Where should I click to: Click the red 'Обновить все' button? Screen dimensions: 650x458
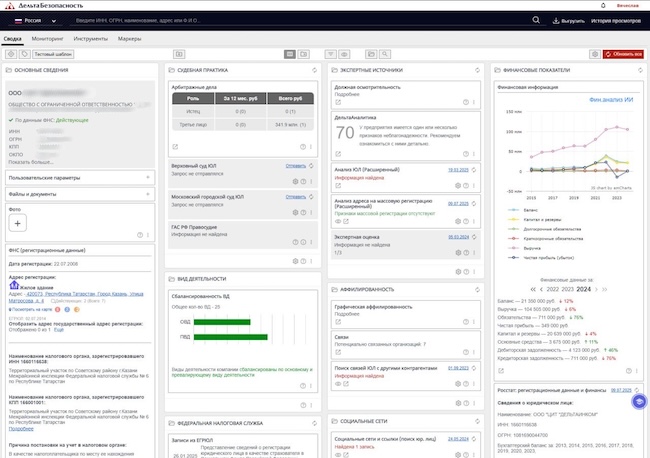click(x=623, y=53)
